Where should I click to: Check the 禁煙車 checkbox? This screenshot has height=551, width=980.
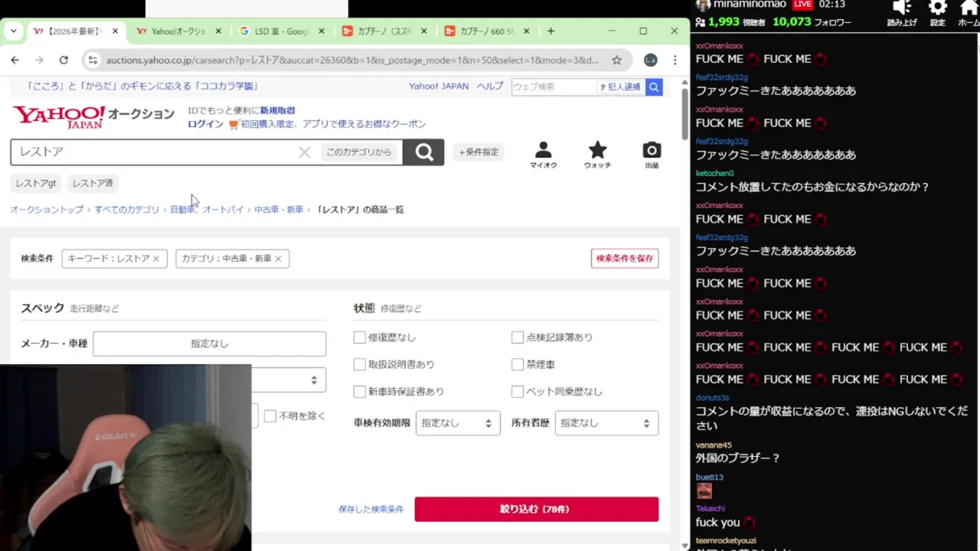point(518,364)
